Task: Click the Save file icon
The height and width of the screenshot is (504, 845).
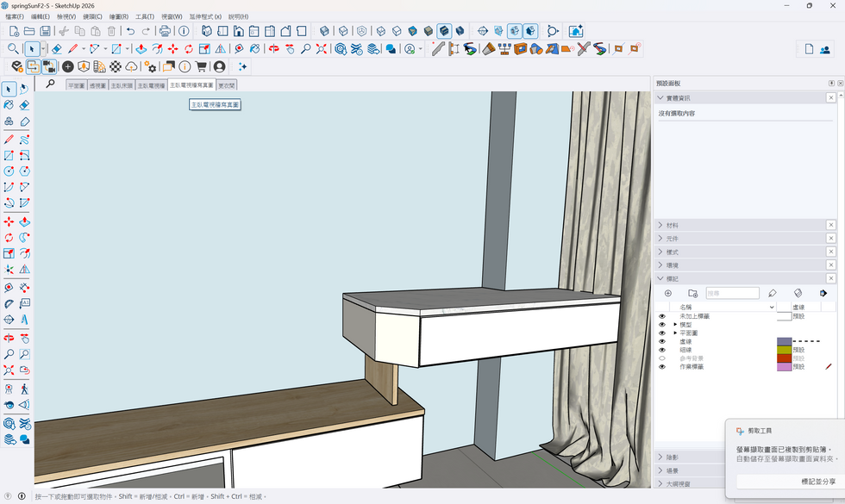Action: [45, 31]
